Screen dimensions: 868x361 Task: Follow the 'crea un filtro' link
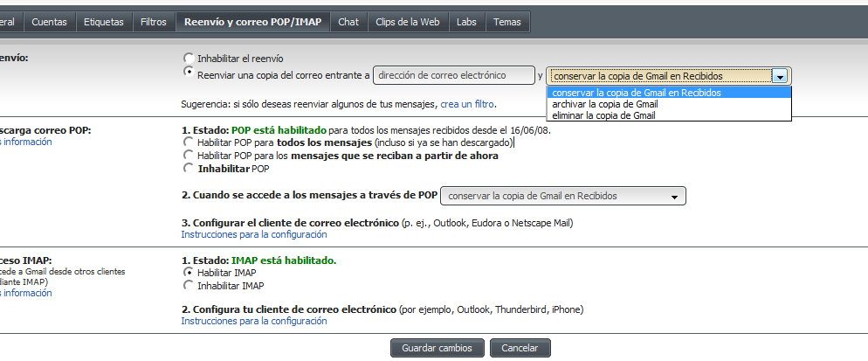coord(467,104)
